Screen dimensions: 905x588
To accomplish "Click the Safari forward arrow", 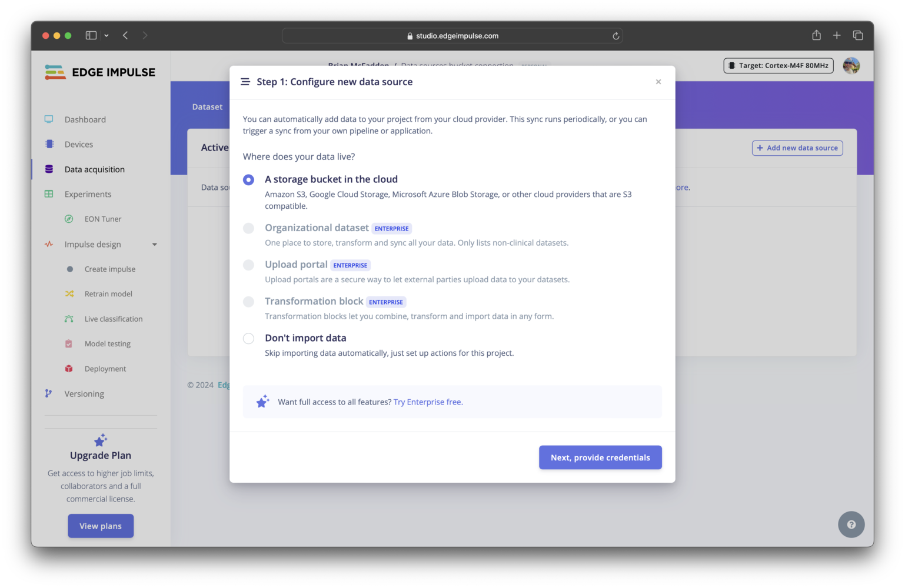I will click(x=145, y=35).
